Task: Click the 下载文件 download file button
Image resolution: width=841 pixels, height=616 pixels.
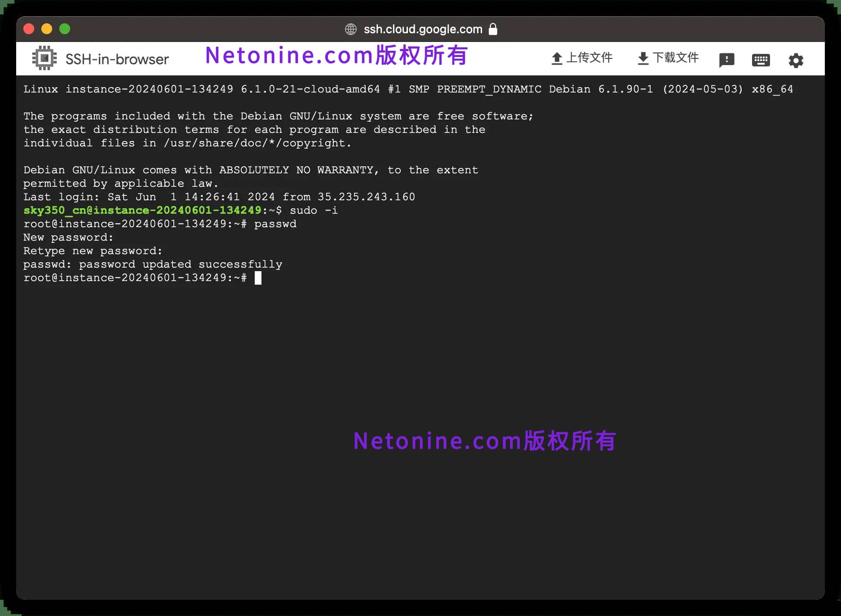Action: coord(668,58)
